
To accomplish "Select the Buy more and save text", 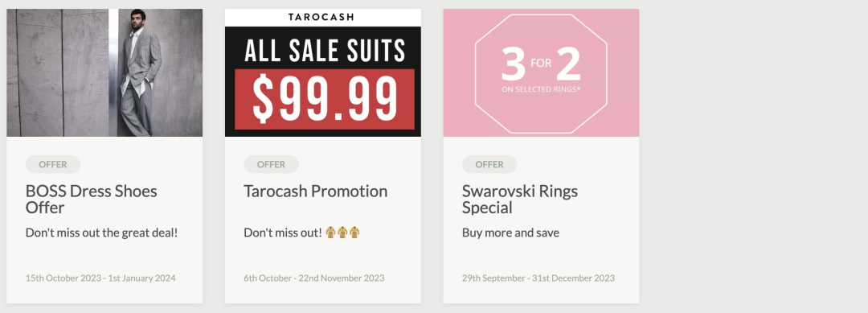I will pyautogui.click(x=510, y=233).
